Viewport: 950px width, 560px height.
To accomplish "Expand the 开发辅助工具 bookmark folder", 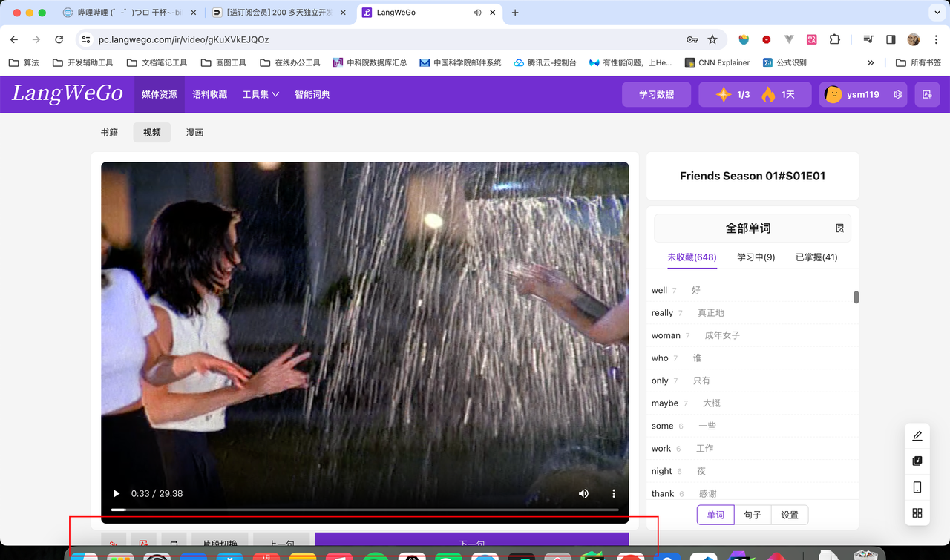I will (x=82, y=63).
